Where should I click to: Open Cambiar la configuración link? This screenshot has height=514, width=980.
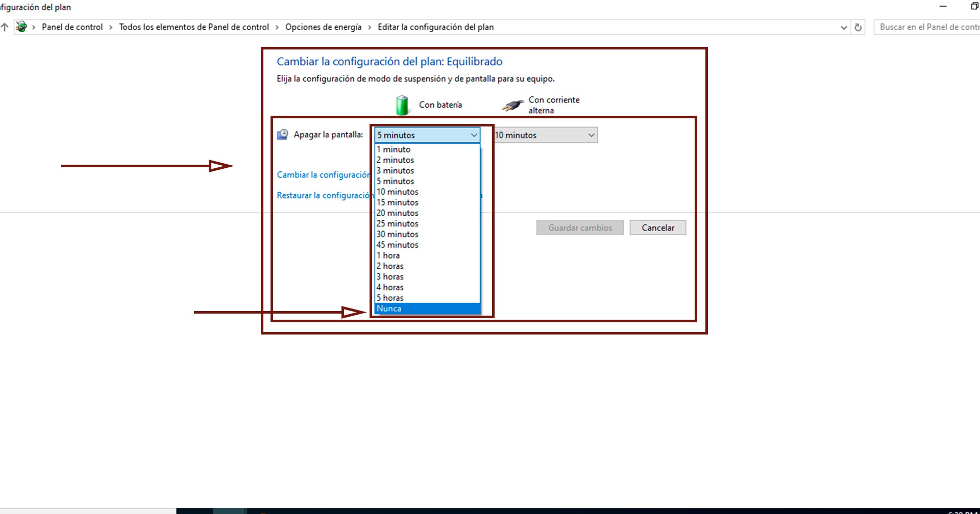point(323,175)
